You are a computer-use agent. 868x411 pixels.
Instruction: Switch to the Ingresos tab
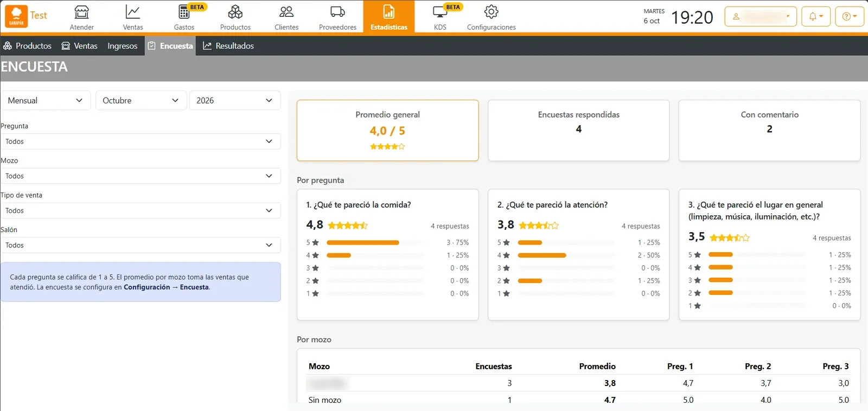pyautogui.click(x=123, y=46)
